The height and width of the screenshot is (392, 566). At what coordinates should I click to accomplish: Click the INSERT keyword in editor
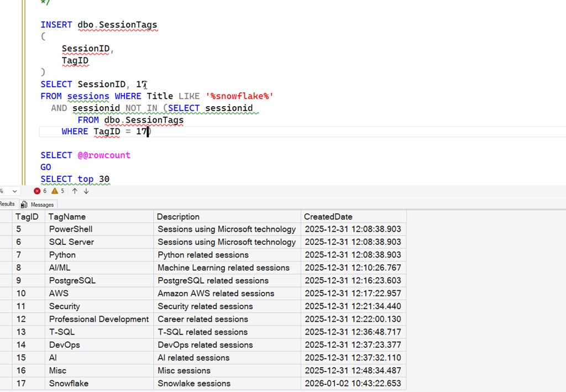(56, 25)
